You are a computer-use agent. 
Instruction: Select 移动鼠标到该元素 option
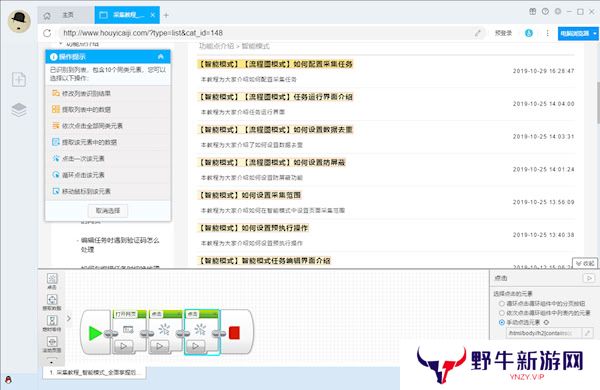click(108, 191)
